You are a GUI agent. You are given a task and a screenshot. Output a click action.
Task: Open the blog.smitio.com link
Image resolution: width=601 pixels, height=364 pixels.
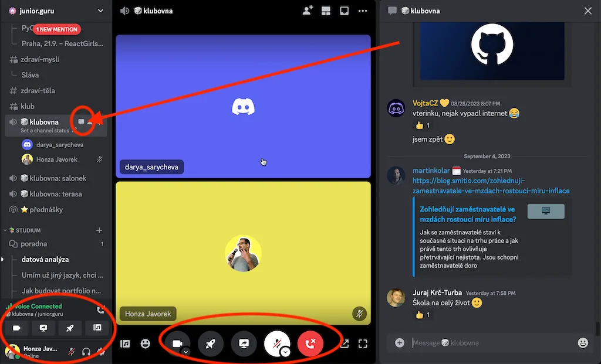pyautogui.click(x=491, y=186)
